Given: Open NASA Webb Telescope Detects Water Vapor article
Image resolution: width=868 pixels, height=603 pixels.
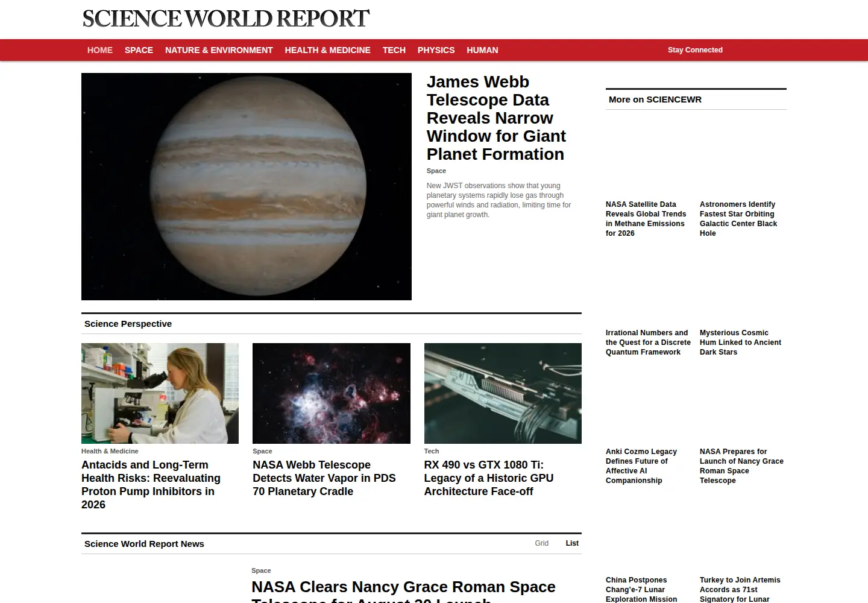Looking at the screenshot, I should [324, 478].
